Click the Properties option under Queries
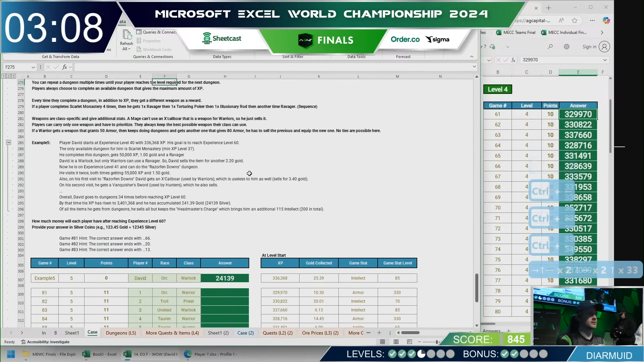The width and height of the screenshot is (644, 362). point(149,41)
